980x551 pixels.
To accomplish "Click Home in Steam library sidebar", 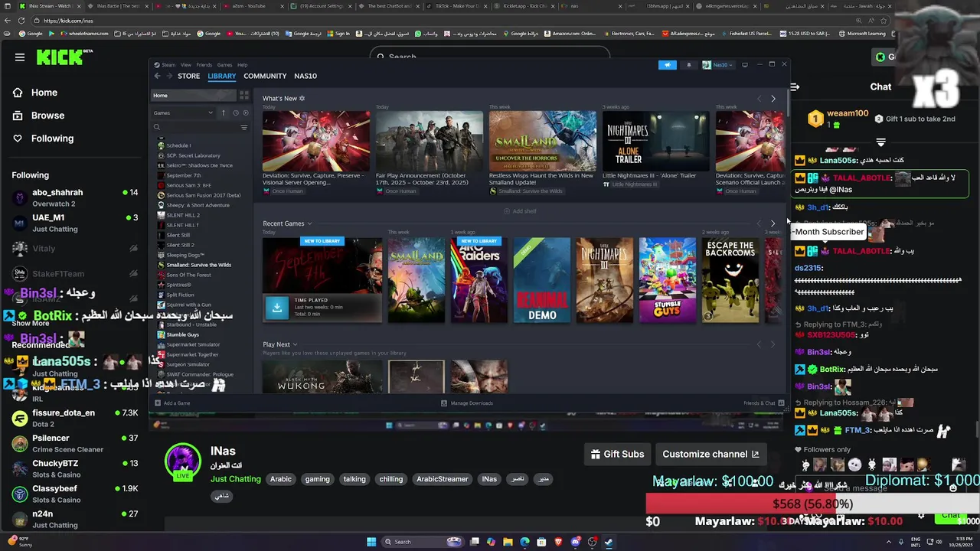I will pyautogui.click(x=193, y=95).
